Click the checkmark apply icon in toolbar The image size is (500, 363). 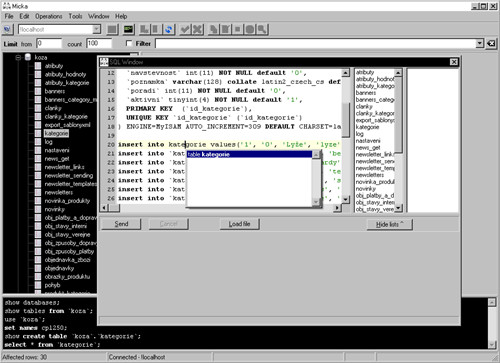[185, 29]
